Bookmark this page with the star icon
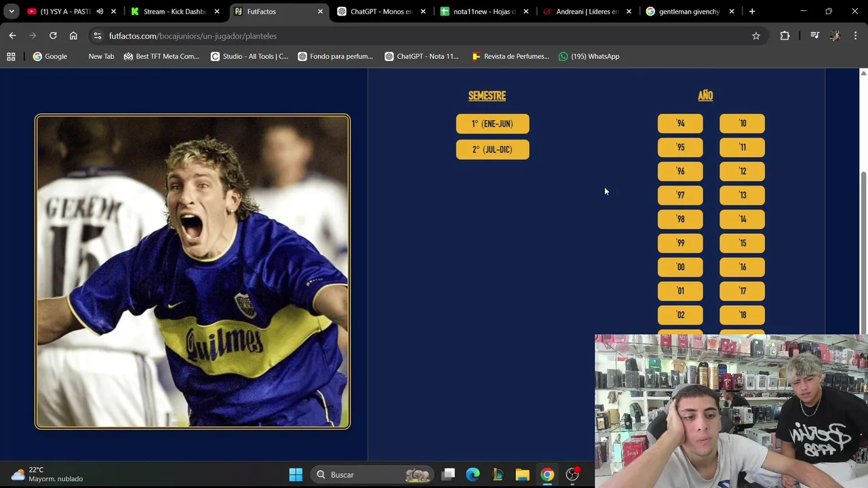The width and height of the screenshot is (868, 488). pos(756,36)
